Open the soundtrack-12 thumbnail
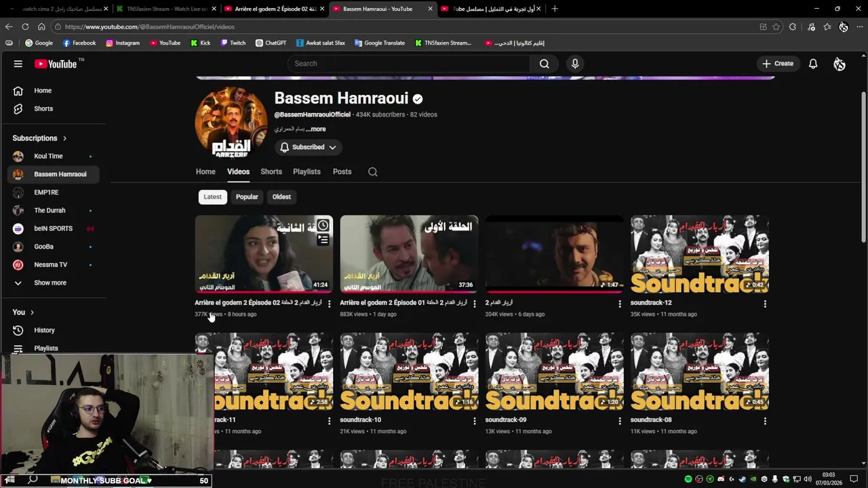868x488 pixels. [700, 254]
